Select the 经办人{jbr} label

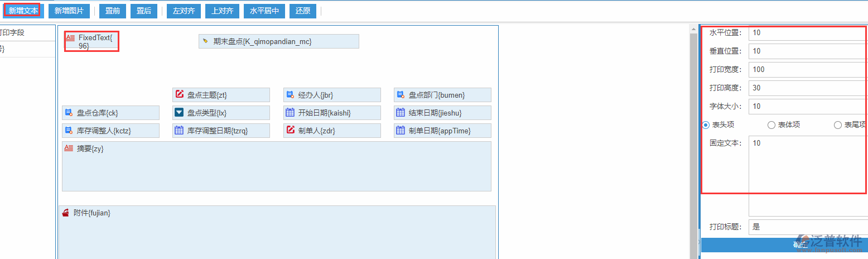click(316, 95)
